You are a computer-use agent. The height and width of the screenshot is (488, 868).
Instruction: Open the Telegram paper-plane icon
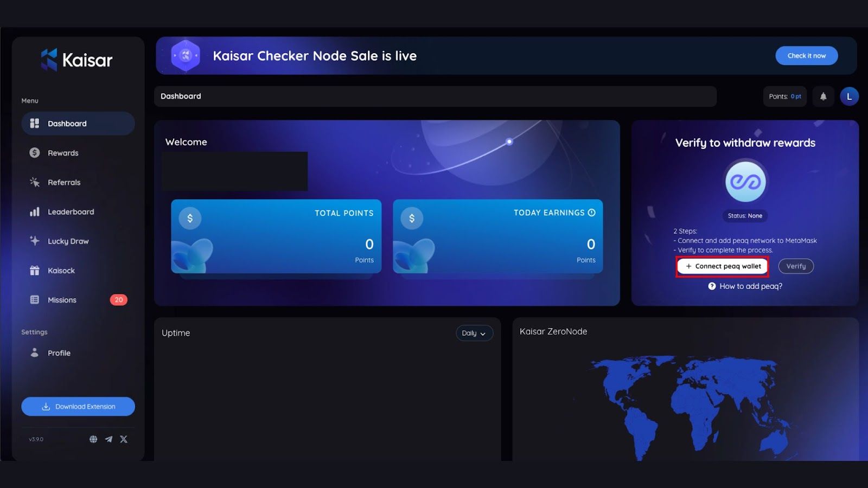[x=108, y=439]
